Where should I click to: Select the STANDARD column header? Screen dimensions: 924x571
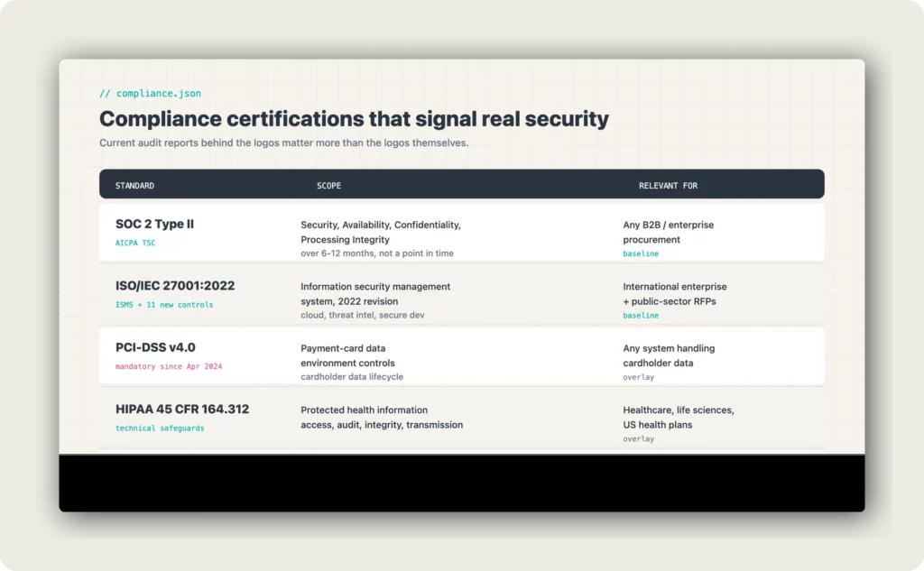point(134,185)
